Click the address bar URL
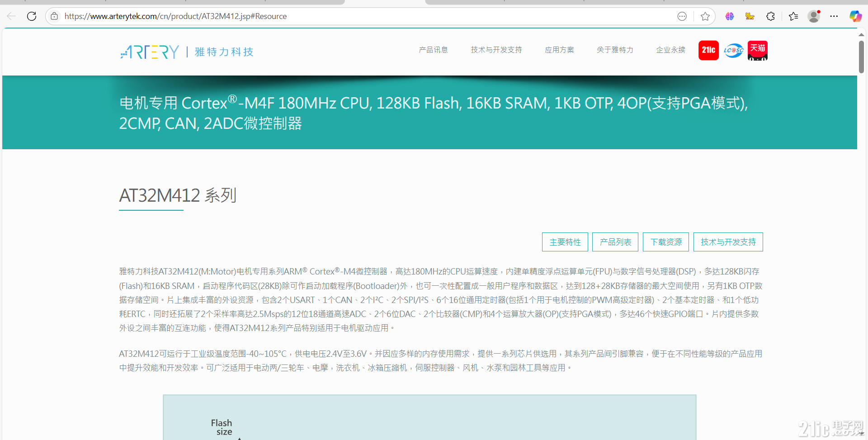Viewport: 868px width, 440px height. point(175,16)
